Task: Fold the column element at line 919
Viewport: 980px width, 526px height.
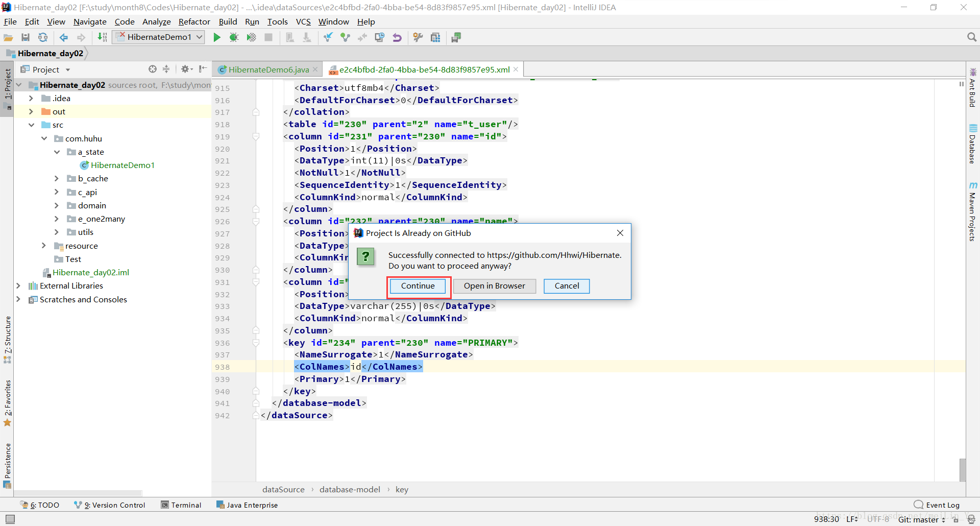Action: (256, 136)
